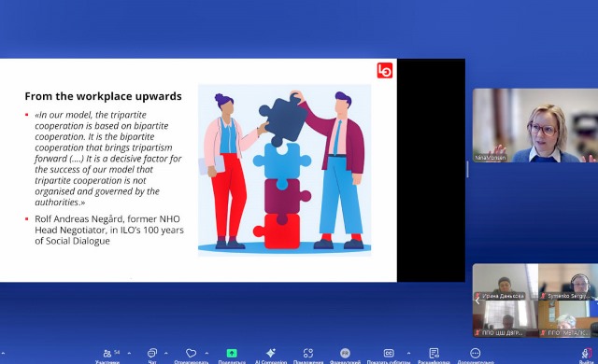Click the Rolf Andreas Negård citation text

109,230
